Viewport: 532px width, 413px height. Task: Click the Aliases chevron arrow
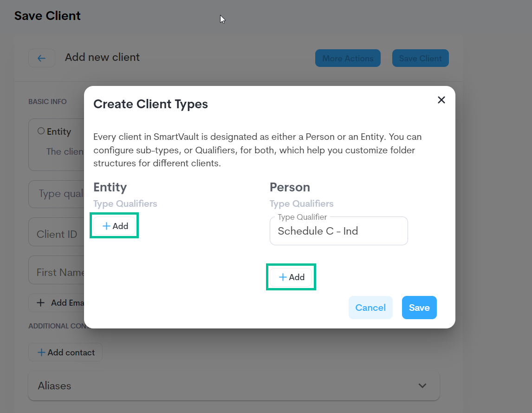[422, 386]
